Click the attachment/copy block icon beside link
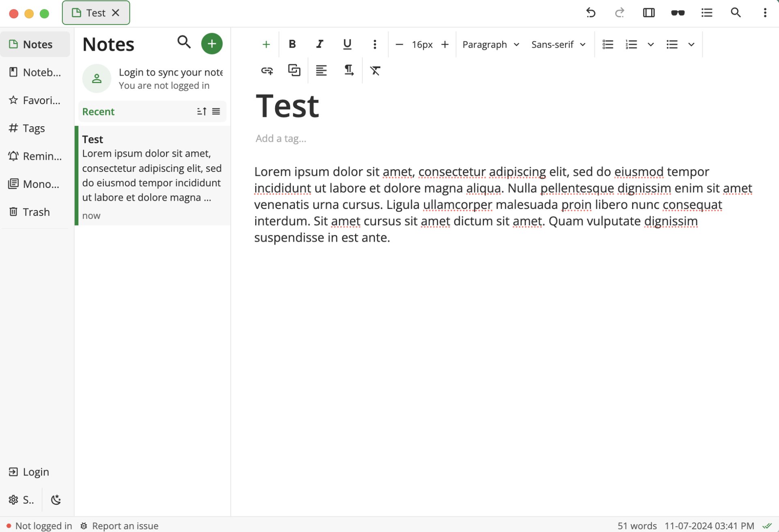The image size is (779, 532). (294, 70)
